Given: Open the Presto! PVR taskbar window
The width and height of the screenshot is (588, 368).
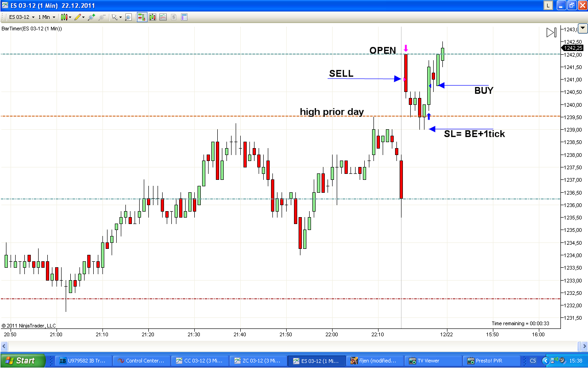Looking at the screenshot, I should [491, 361].
